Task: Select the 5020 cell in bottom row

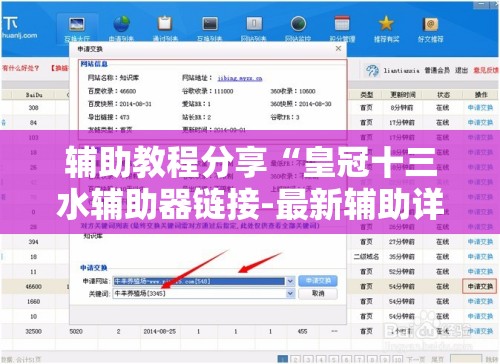Action: coord(76,331)
